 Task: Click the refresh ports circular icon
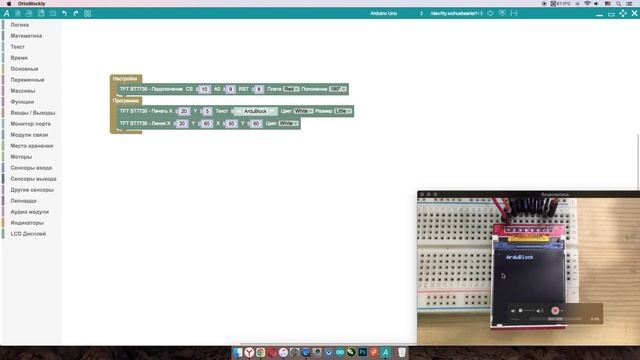(x=490, y=13)
